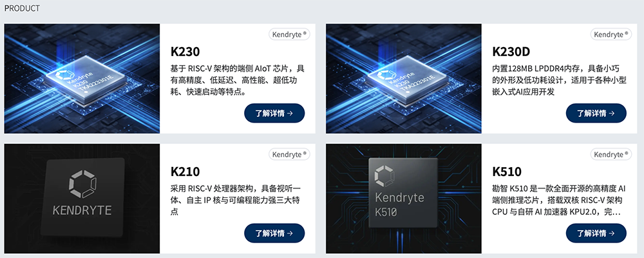644x258 pixels.
Task: Click the K230 chip product image
Action: pyautogui.click(x=82, y=79)
